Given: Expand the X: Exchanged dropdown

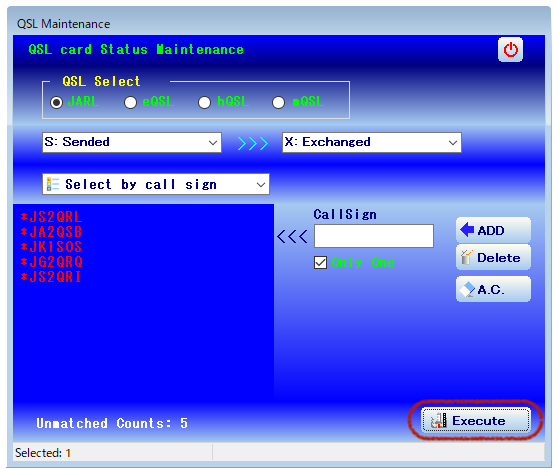Looking at the screenshot, I should coord(372,143).
